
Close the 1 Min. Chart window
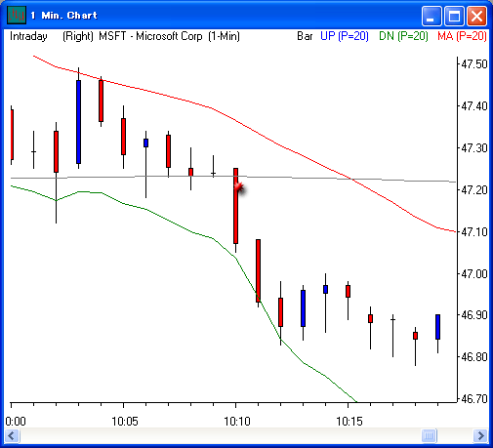click(x=476, y=16)
